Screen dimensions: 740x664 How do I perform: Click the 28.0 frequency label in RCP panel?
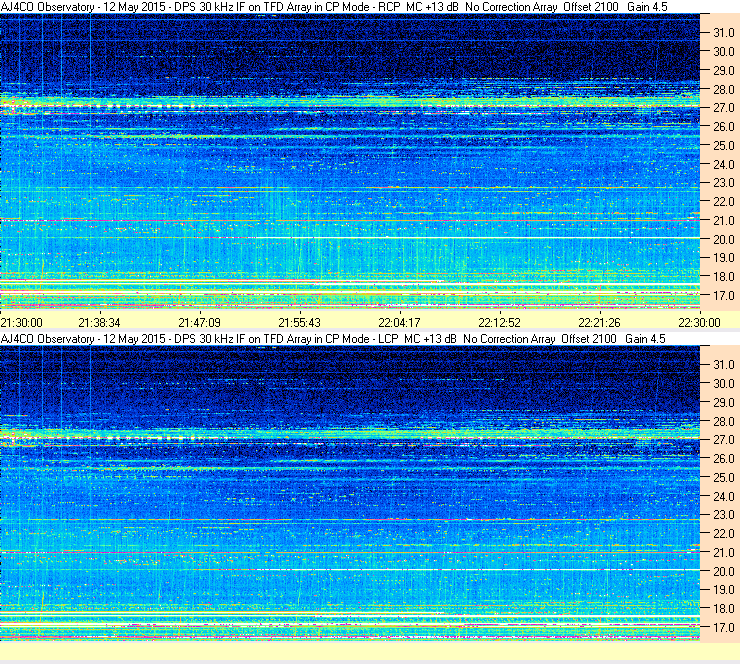(x=723, y=90)
